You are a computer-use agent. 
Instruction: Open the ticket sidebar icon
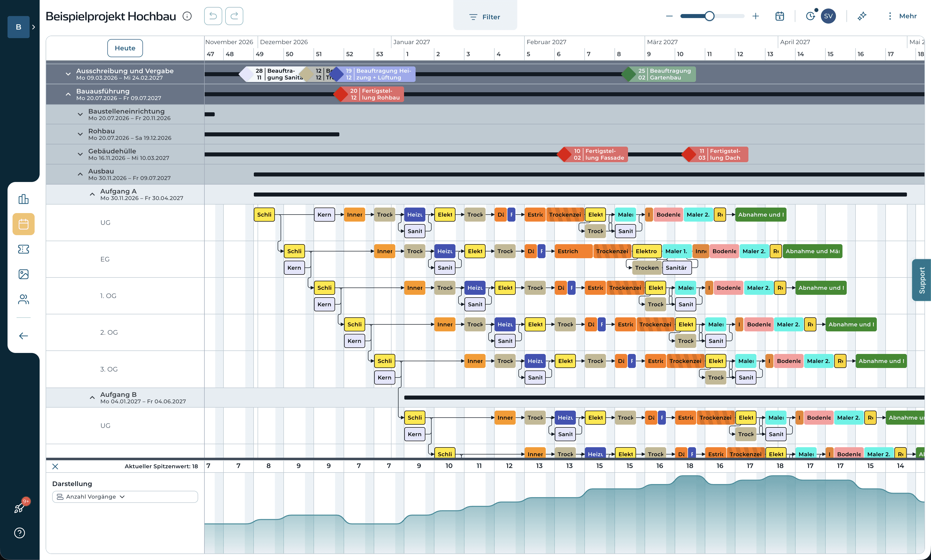tap(23, 249)
